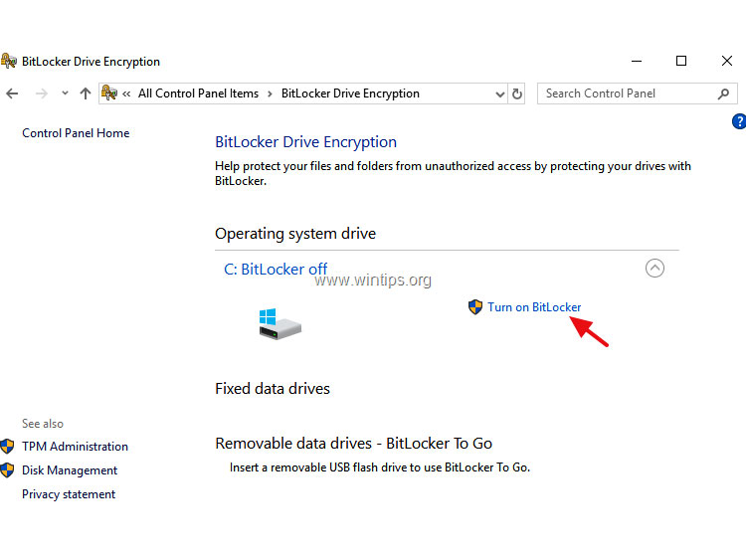
Task: Click the BitLocker icon in the address bar
Action: 109,93
